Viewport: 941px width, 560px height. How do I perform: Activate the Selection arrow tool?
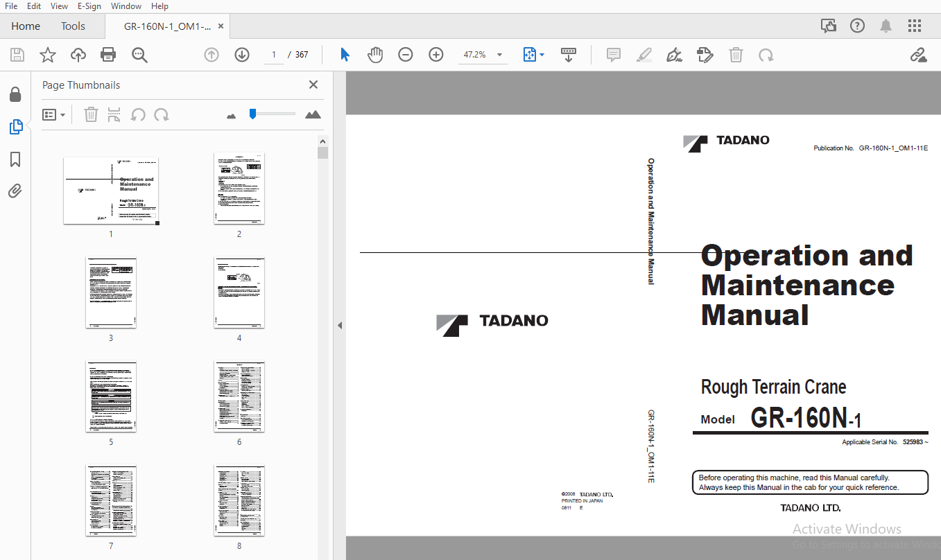(x=345, y=55)
